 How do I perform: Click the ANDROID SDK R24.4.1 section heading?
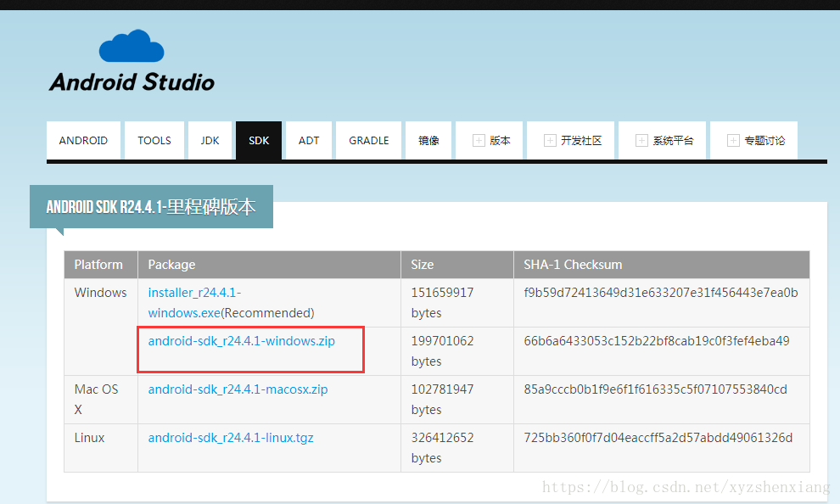(x=151, y=207)
